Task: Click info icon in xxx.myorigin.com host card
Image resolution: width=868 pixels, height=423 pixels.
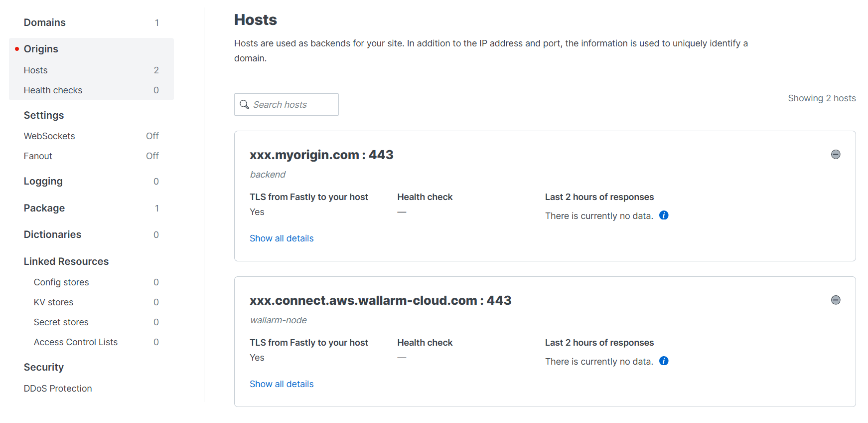Action: [x=664, y=215]
